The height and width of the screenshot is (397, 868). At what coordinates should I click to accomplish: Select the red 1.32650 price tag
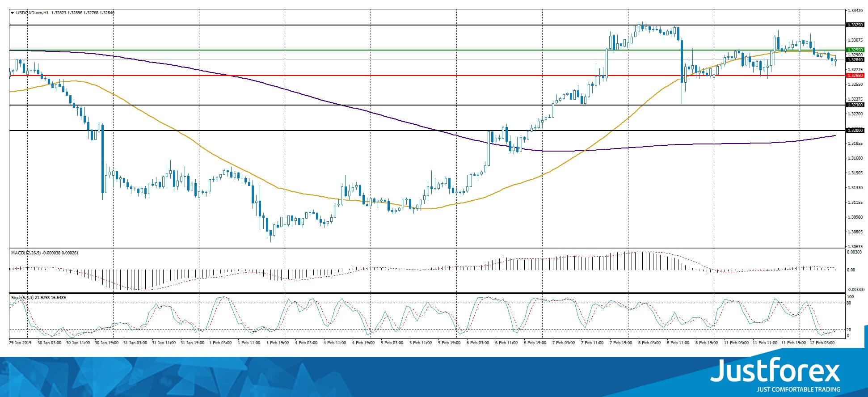point(855,76)
